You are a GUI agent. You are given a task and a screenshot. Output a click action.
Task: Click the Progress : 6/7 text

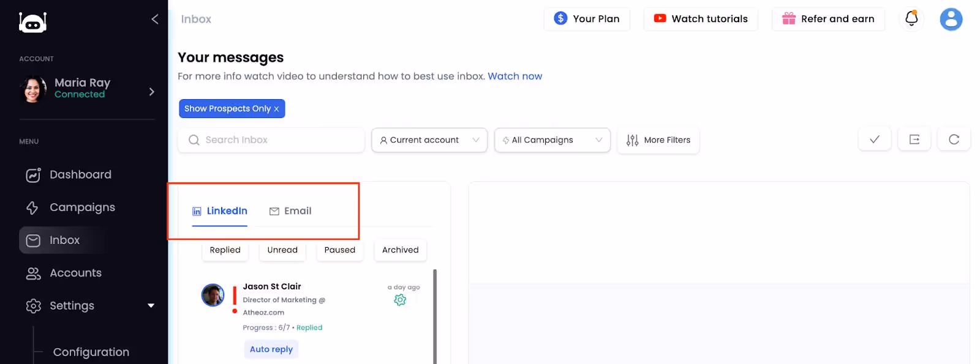(x=266, y=328)
